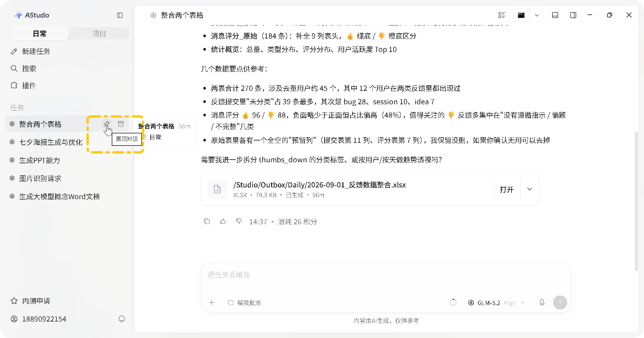Screen dimensions: 644x338
Task: Click the /Studio/Outbox/Daily file path text
Action: (x=320, y=185)
